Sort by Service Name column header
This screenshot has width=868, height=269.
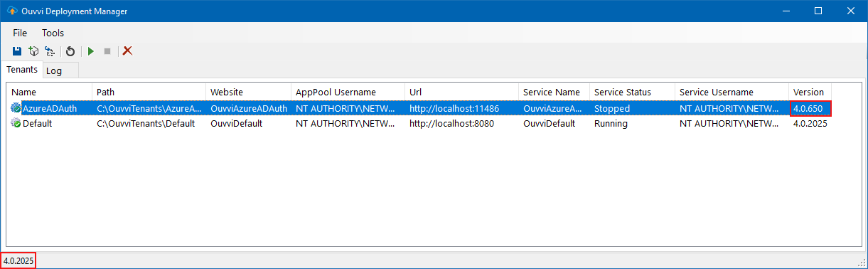pos(554,93)
